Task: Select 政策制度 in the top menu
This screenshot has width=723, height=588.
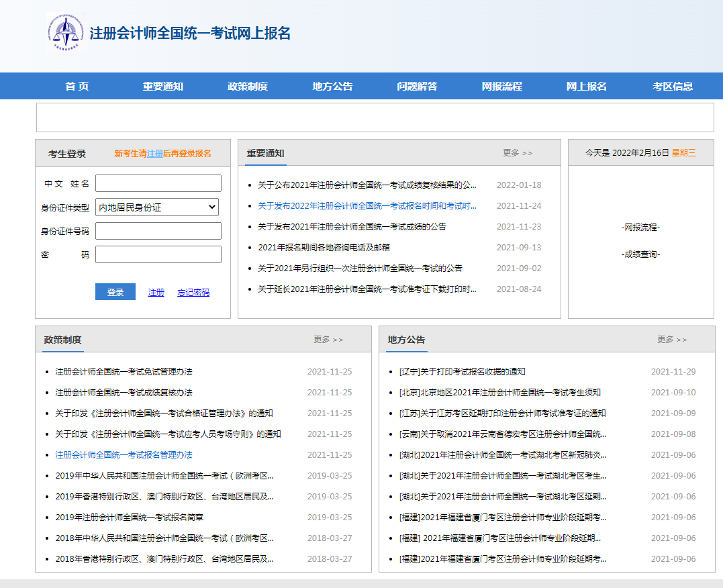Action: (x=247, y=86)
